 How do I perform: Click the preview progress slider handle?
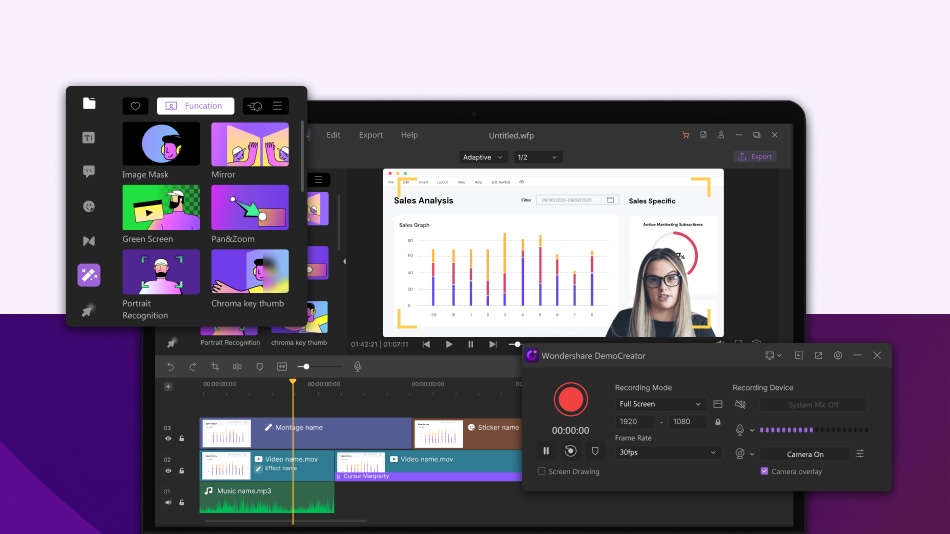[x=517, y=344]
